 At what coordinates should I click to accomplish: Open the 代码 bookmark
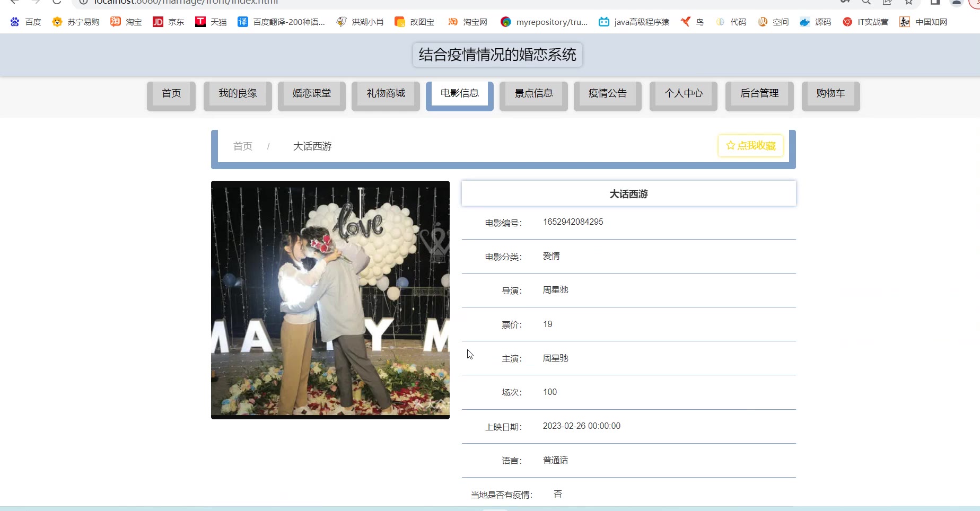tap(731, 22)
